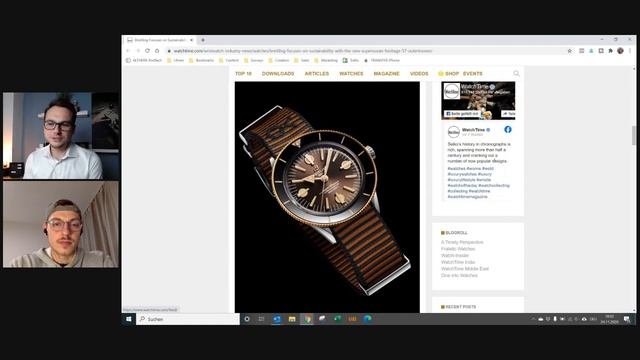Search the WatchTime site with the magnifier

(x=516, y=73)
